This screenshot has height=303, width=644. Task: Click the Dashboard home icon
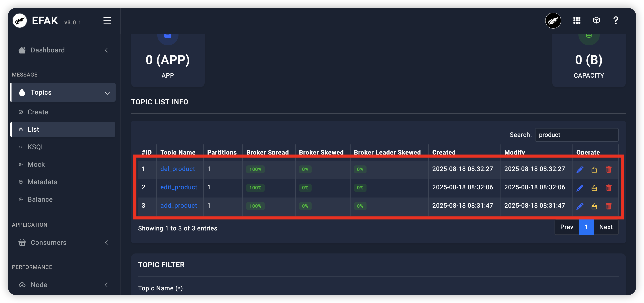click(x=22, y=50)
